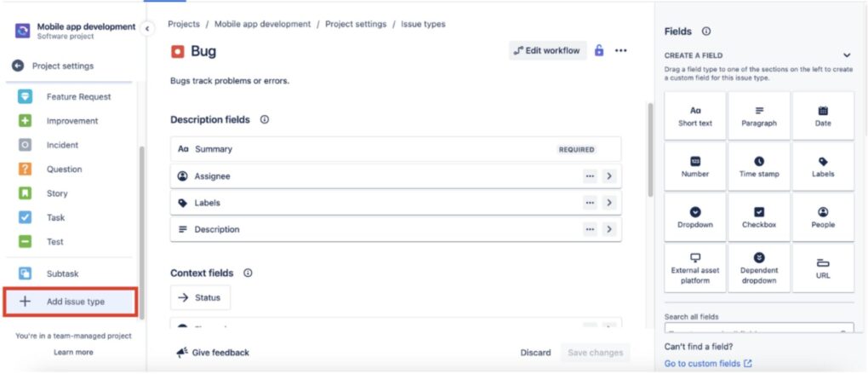Screen dimensions: 868x374
Task: Open the more options menu for Labels field
Action: (x=590, y=203)
